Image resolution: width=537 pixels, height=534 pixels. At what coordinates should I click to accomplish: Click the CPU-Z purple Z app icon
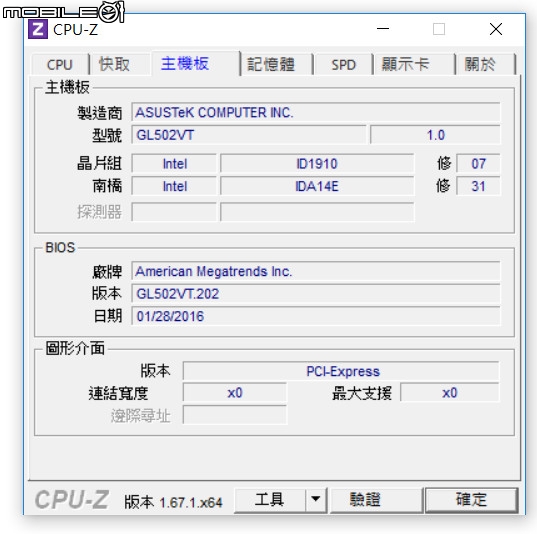click(x=38, y=29)
